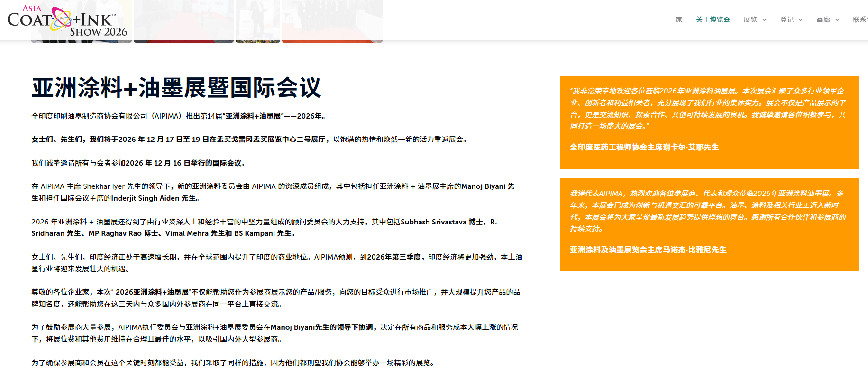This screenshot has width=868, height=372.
Task: Click the heading 亚洲涂料+油墨展暨国际会议
Action: pos(176,88)
